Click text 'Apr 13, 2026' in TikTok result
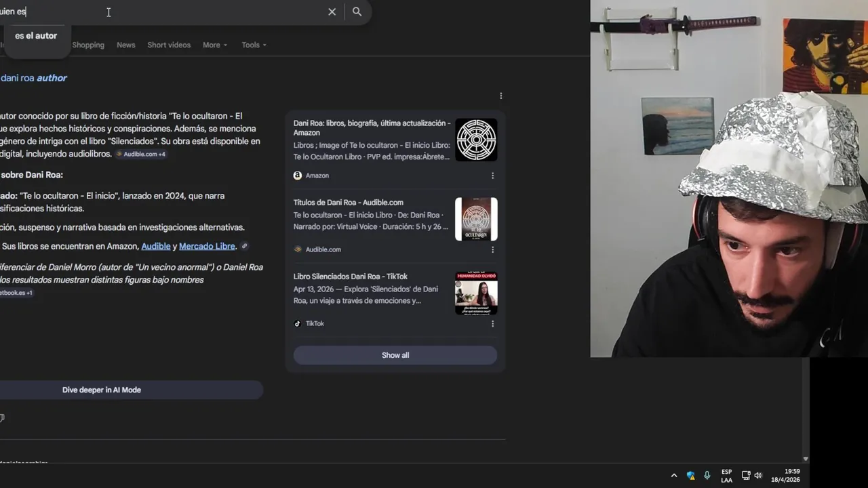This screenshot has width=868, height=488. (x=315, y=289)
